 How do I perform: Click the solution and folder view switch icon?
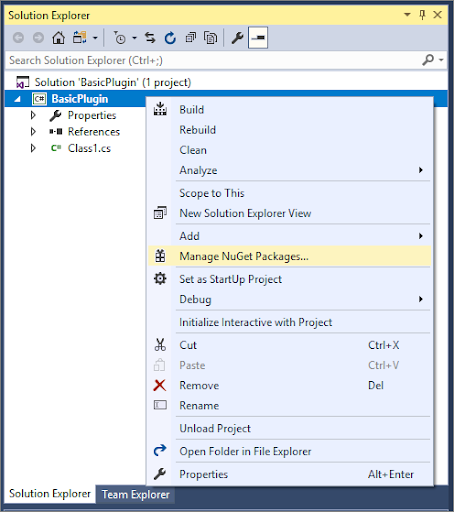[80, 38]
